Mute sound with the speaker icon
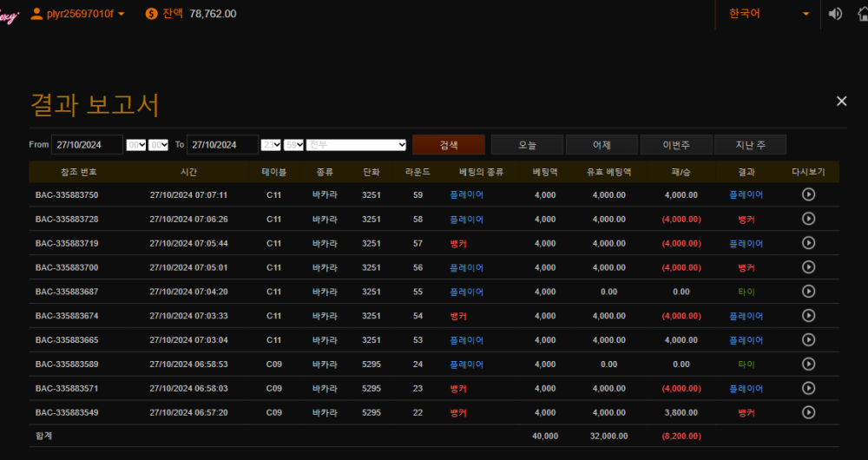 835,14
